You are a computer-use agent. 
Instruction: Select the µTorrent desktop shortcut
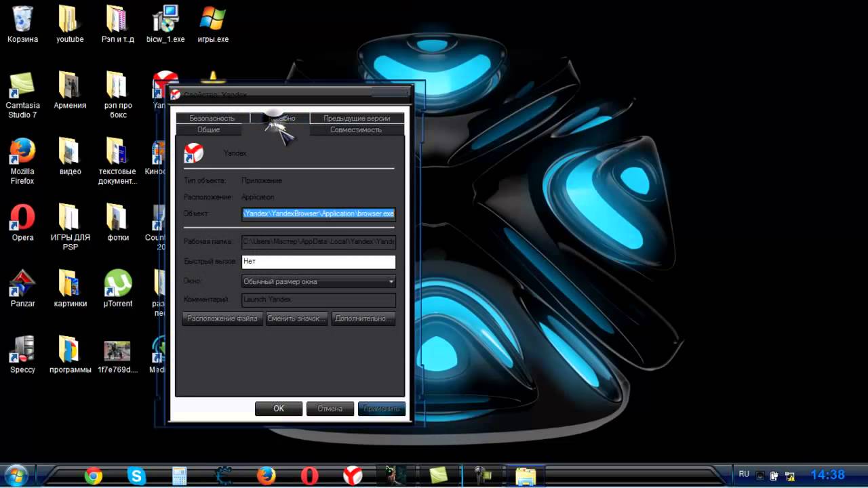[118, 289]
